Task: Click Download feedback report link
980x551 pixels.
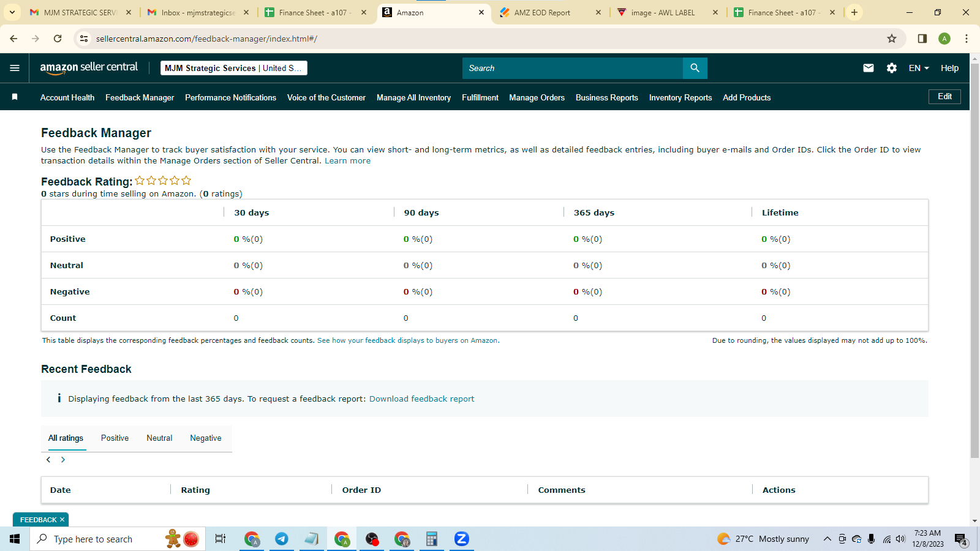Action: [x=421, y=399]
